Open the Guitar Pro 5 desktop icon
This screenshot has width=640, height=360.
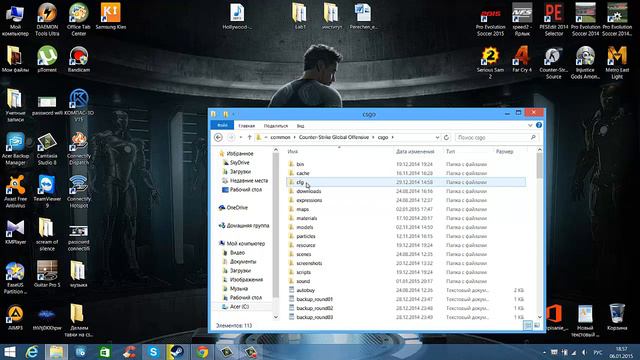[x=47, y=274]
